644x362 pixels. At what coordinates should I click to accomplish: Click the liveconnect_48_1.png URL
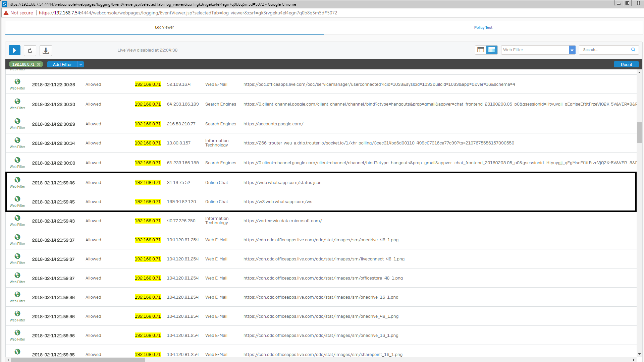pos(324,259)
